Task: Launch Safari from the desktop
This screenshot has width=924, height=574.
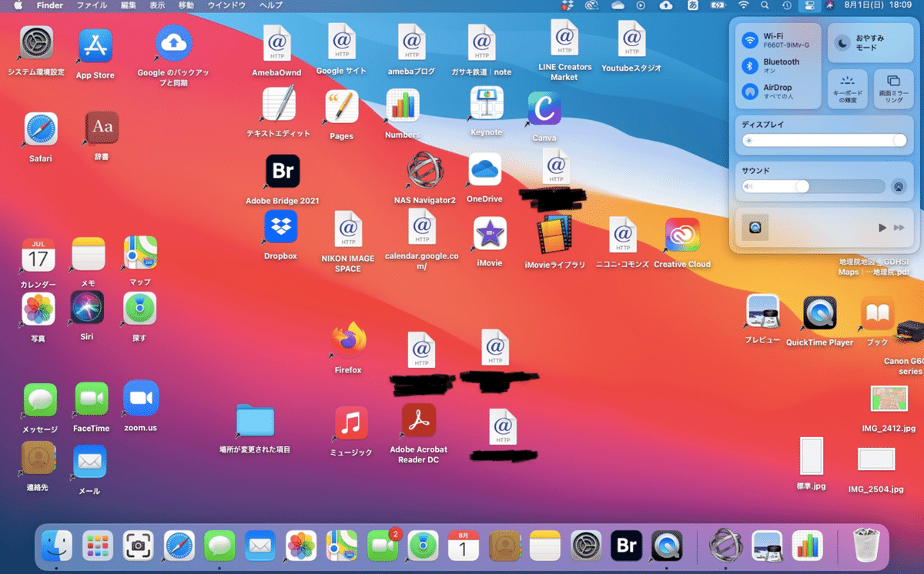Action: [41, 130]
